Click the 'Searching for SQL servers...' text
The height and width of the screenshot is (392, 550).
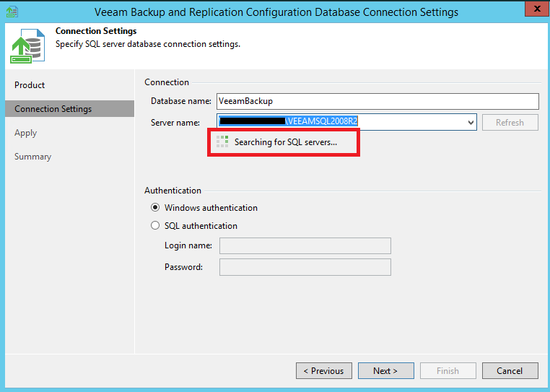click(x=286, y=142)
